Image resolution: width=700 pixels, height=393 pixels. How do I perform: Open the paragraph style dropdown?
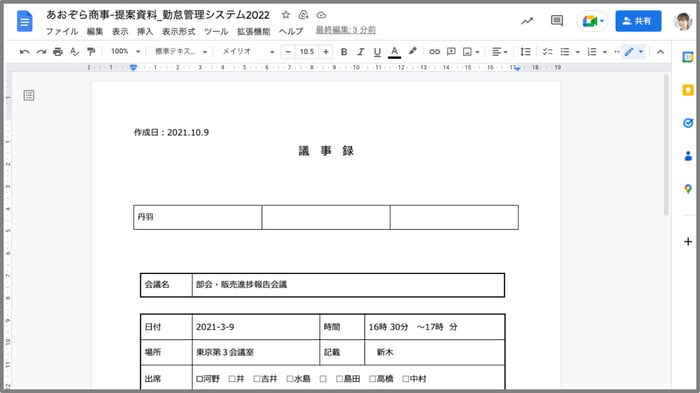[x=181, y=51]
